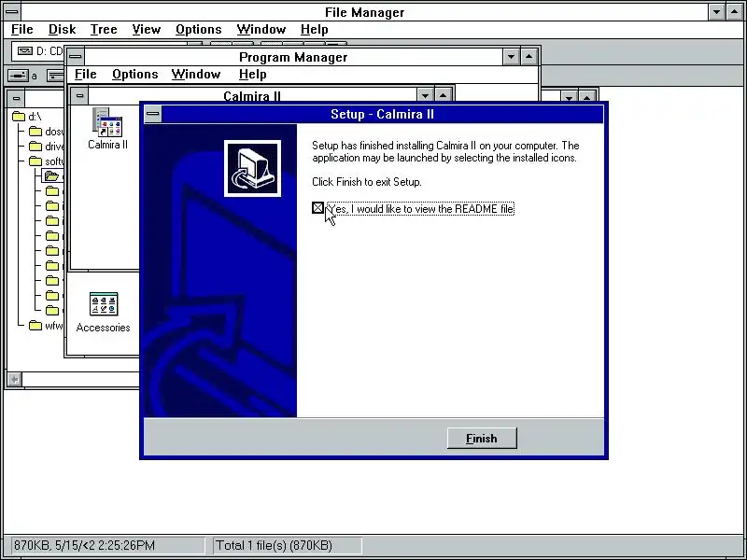Open File Manager Disk menu

(x=62, y=30)
